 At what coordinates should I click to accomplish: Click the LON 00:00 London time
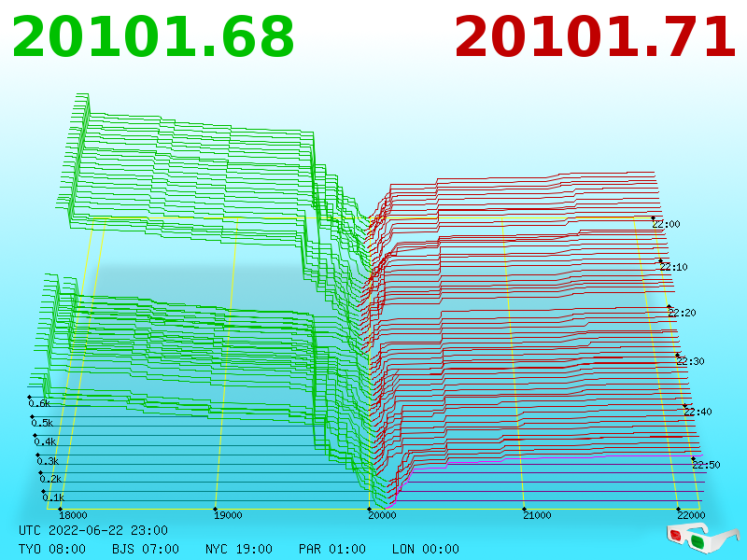[x=426, y=549]
